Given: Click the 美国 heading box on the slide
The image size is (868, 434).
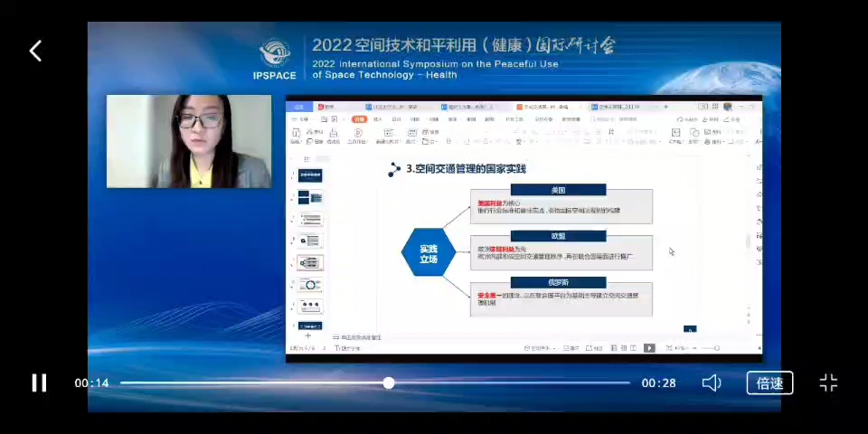Looking at the screenshot, I should point(558,190).
